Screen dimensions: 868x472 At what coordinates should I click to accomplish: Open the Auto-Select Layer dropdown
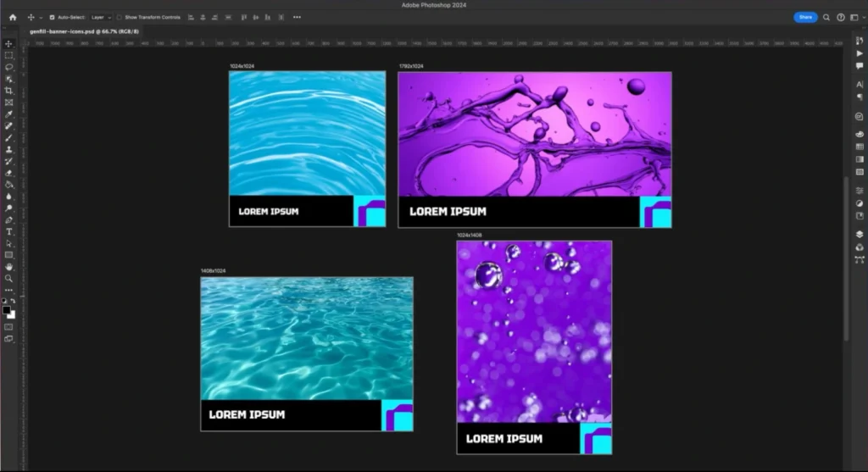101,17
